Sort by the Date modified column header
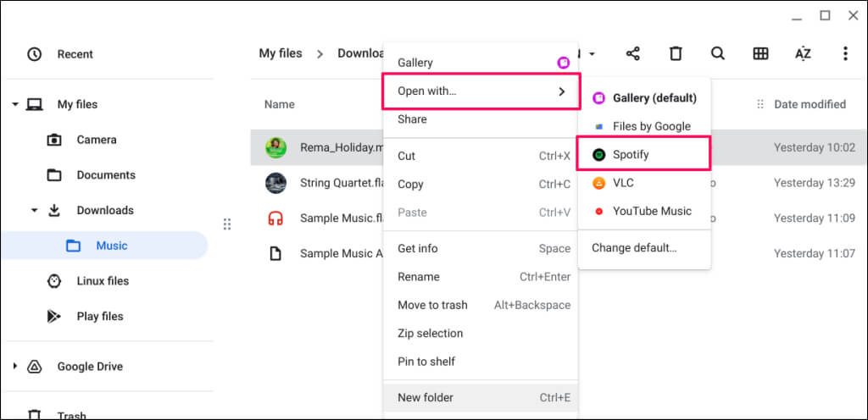Viewport: 868px width, 420px height. coord(810,104)
